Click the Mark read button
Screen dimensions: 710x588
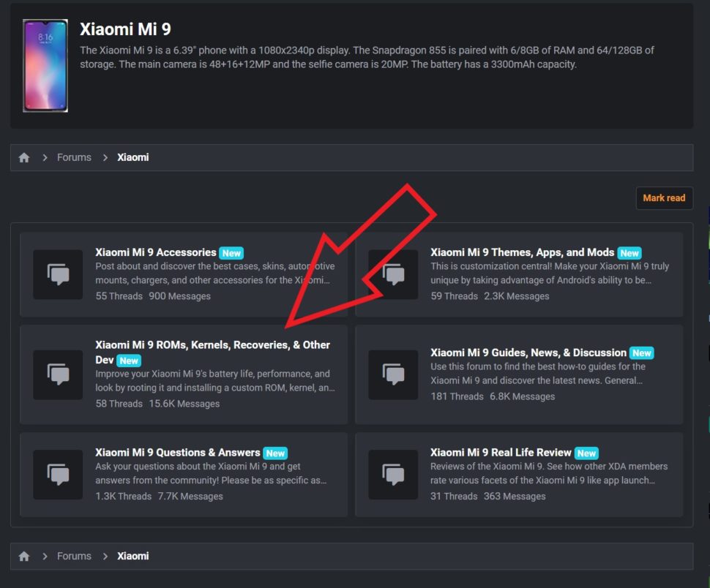(x=665, y=198)
